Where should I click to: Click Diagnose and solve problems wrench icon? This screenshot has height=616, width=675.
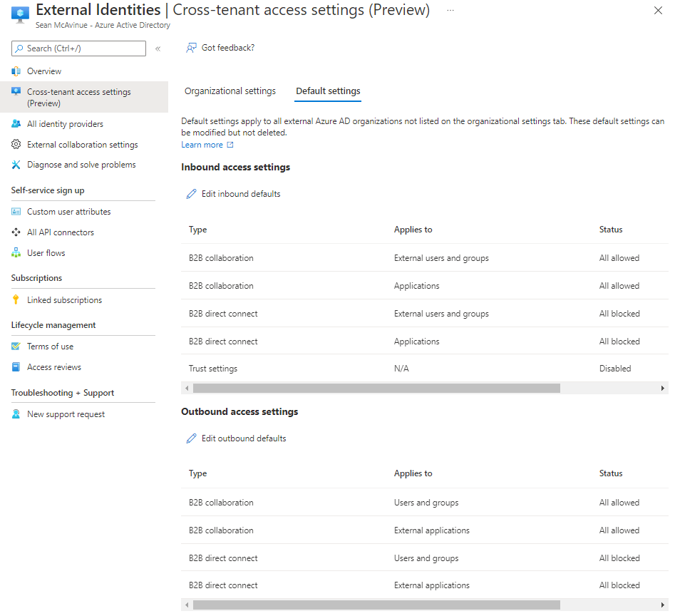click(x=16, y=165)
